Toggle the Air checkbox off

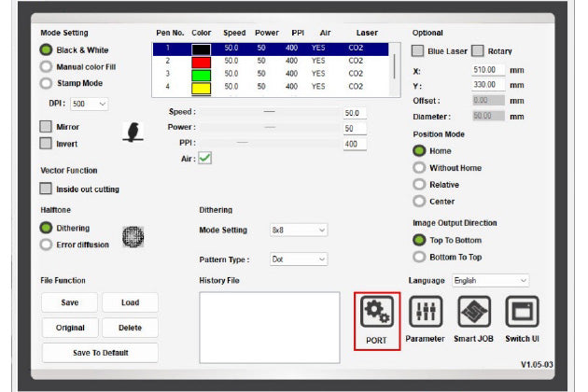[x=204, y=159]
